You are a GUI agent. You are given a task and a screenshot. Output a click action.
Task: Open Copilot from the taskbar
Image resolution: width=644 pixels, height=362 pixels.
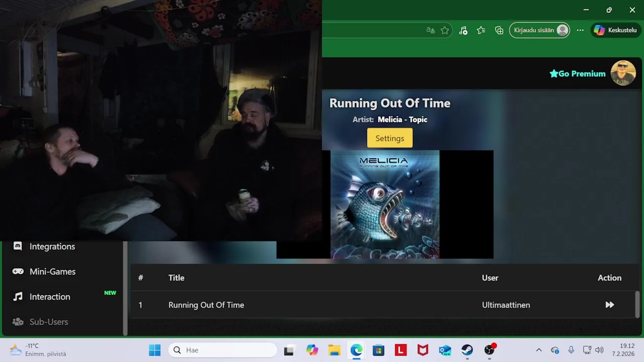click(312, 350)
